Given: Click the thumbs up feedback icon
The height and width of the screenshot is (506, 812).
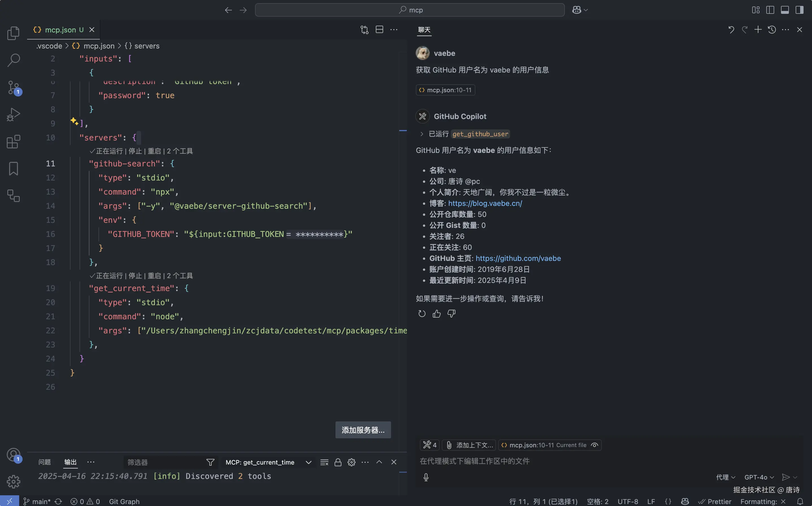Looking at the screenshot, I should tap(436, 314).
